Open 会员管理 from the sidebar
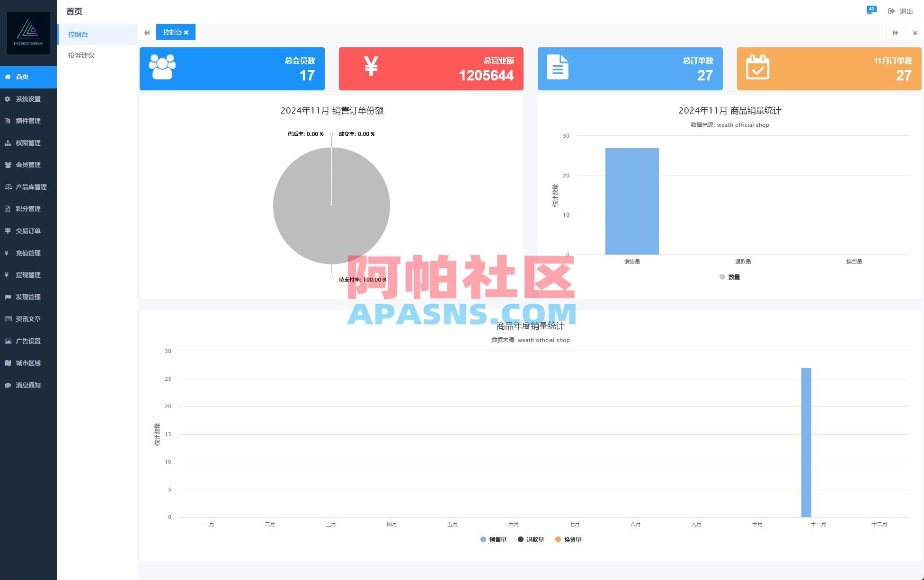Image resolution: width=924 pixels, height=580 pixels. (x=7, y=165)
